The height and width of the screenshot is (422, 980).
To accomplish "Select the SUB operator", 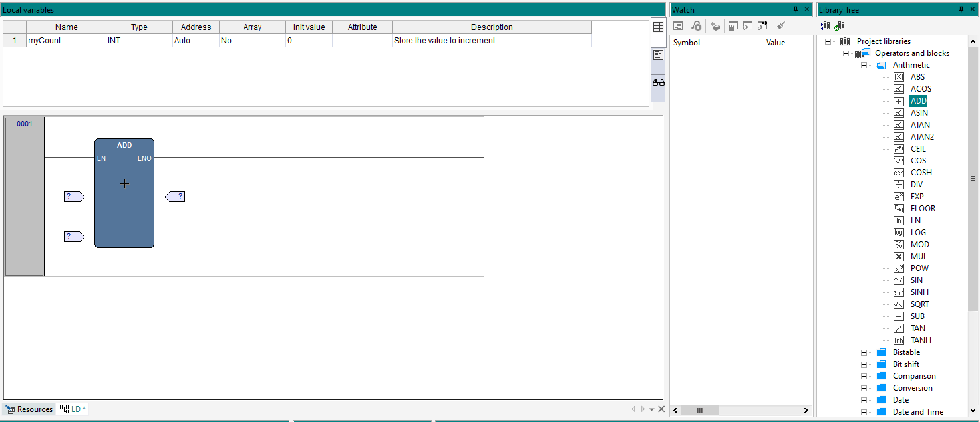I will (x=917, y=316).
